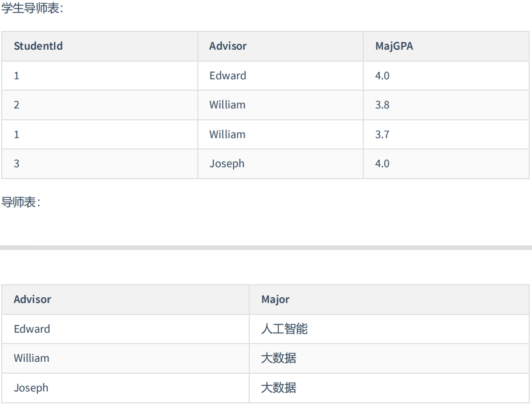Select the 人工智能 major cell
The image size is (532, 408).
pyautogui.click(x=389, y=329)
